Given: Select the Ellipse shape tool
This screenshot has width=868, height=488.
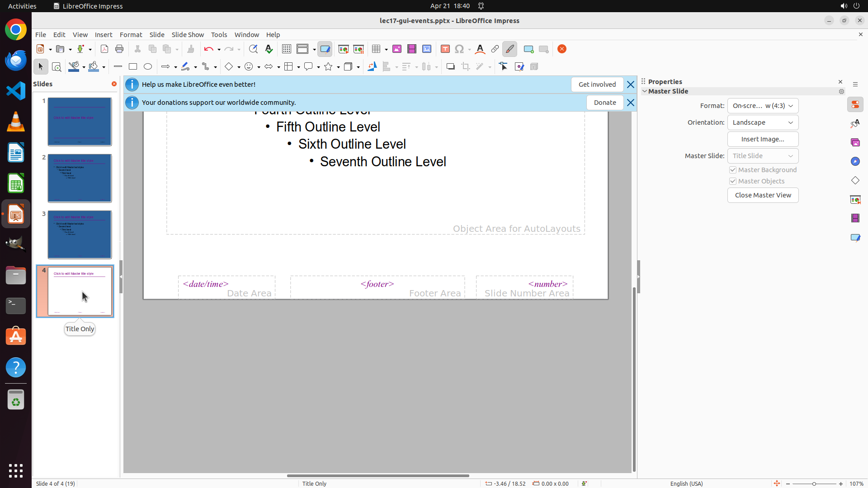Looking at the screenshot, I should (148, 67).
